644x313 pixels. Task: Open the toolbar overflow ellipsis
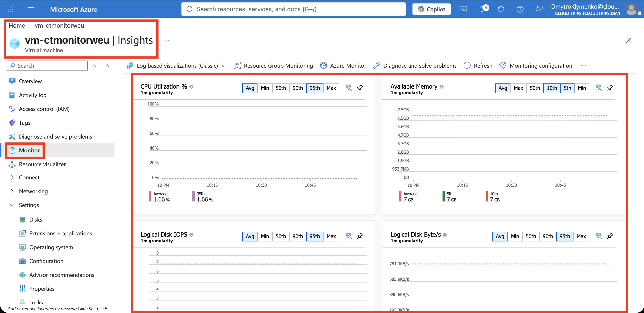pos(582,65)
